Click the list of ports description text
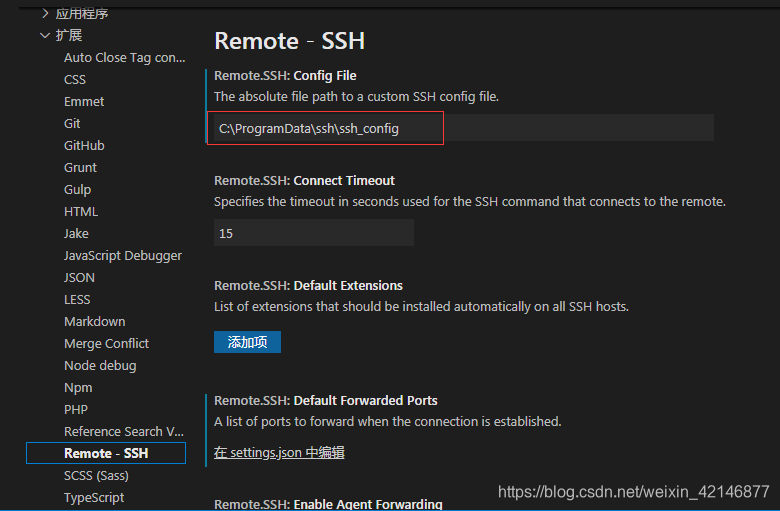Image resolution: width=780 pixels, height=511 pixels. (388, 421)
